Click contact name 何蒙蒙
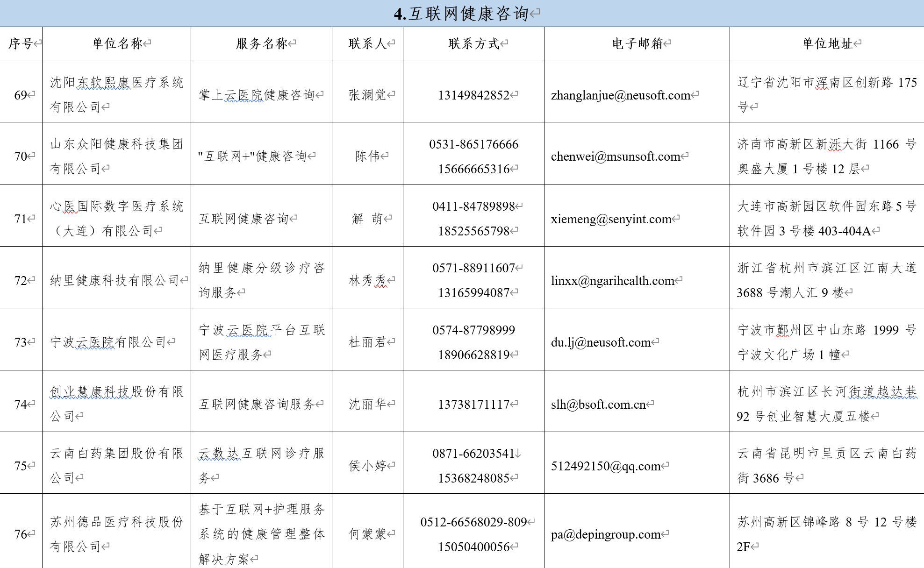Screen dimensions: 924x568 tap(368, 534)
